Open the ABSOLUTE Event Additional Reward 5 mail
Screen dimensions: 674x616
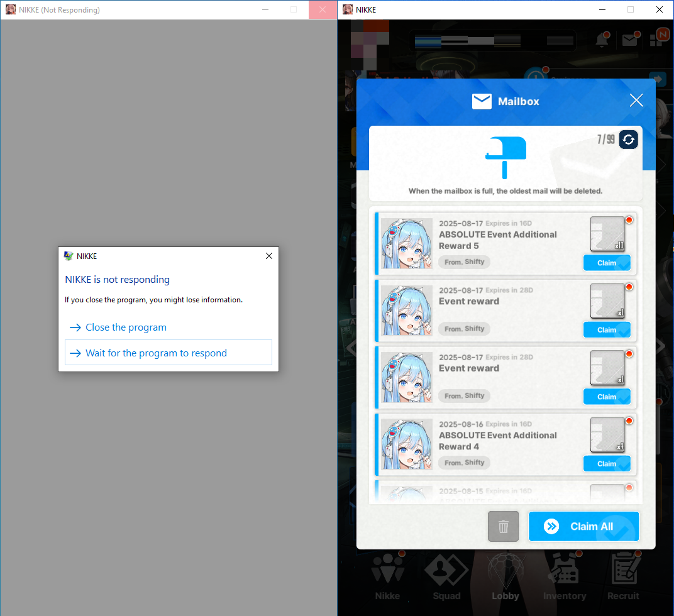505,243
